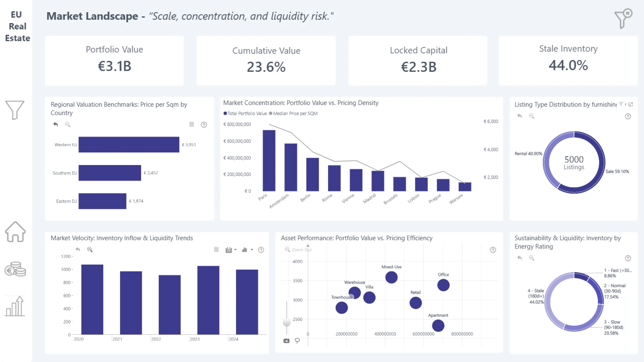This screenshot has width=644, height=362.
Task: Click the Zoom Out button in the Asset Performance chart
Action: (298, 250)
